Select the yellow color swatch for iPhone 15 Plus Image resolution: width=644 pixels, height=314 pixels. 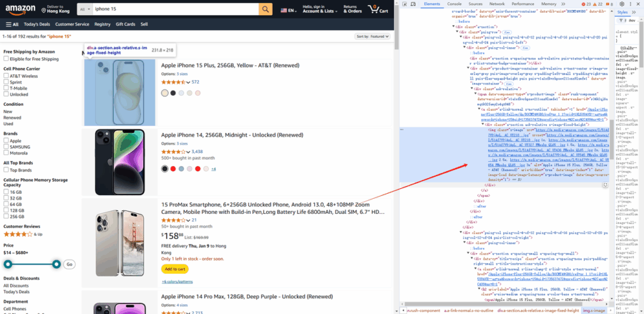165,93
